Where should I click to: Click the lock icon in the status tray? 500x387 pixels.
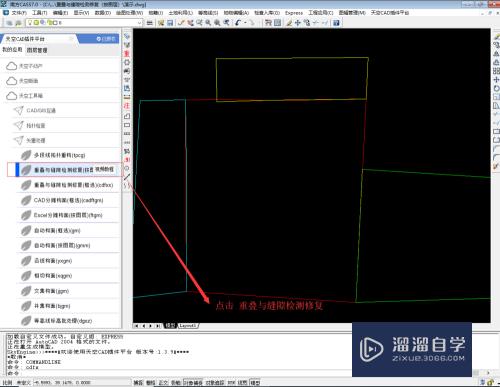coord(490,383)
